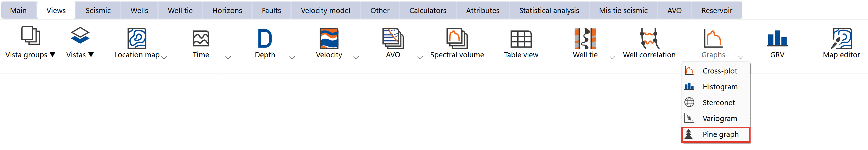Viewport: 868px width, 150px height.
Task: Open the Location map view icon
Action: [x=137, y=39]
